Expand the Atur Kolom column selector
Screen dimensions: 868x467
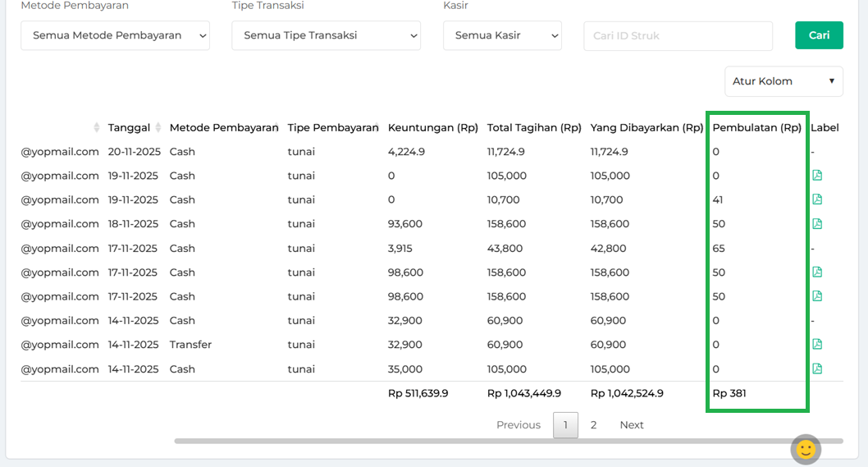pyautogui.click(x=783, y=81)
